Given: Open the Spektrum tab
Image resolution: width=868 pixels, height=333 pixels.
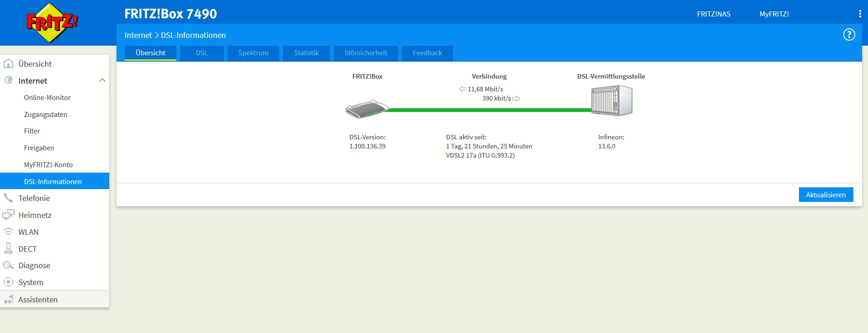Looking at the screenshot, I should click(253, 53).
